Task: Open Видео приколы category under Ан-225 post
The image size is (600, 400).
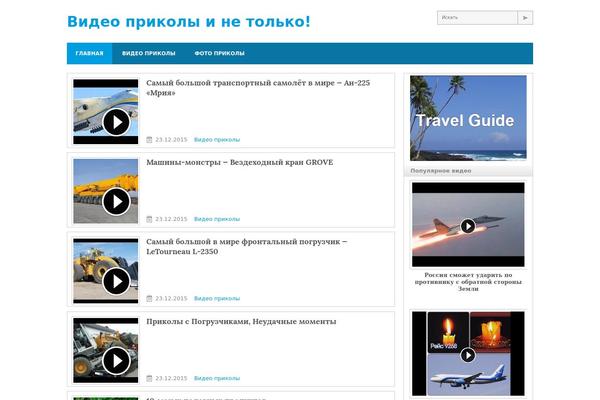Action: [x=217, y=140]
